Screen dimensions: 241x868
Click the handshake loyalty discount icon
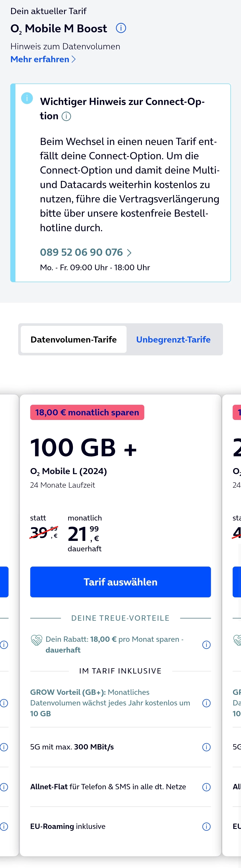[x=36, y=640]
